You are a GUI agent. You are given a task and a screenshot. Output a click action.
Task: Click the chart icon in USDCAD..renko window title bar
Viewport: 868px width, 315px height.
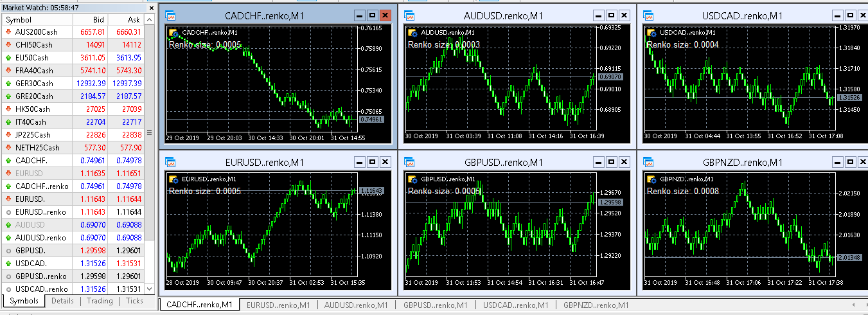click(648, 15)
